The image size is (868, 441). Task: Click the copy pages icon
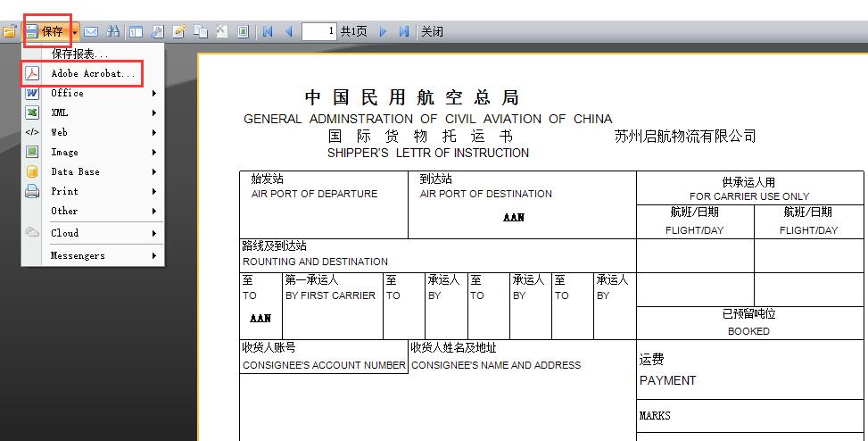(201, 31)
